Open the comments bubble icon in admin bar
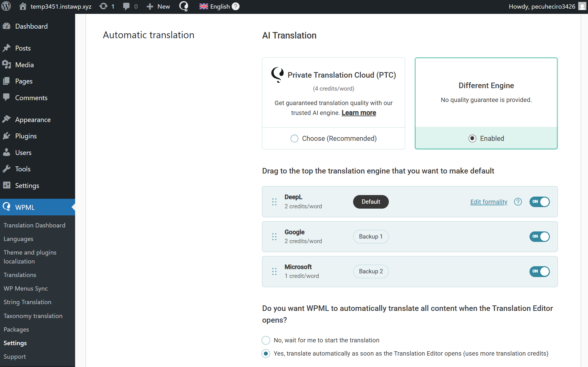 [126, 6]
